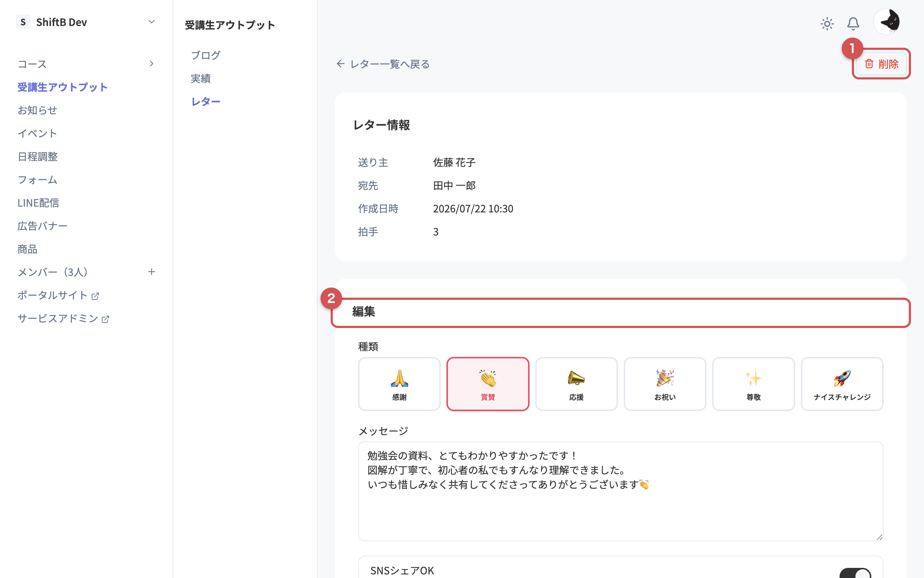Open LINE配信 in the sidebar
This screenshot has height=578, width=924.
point(38,203)
